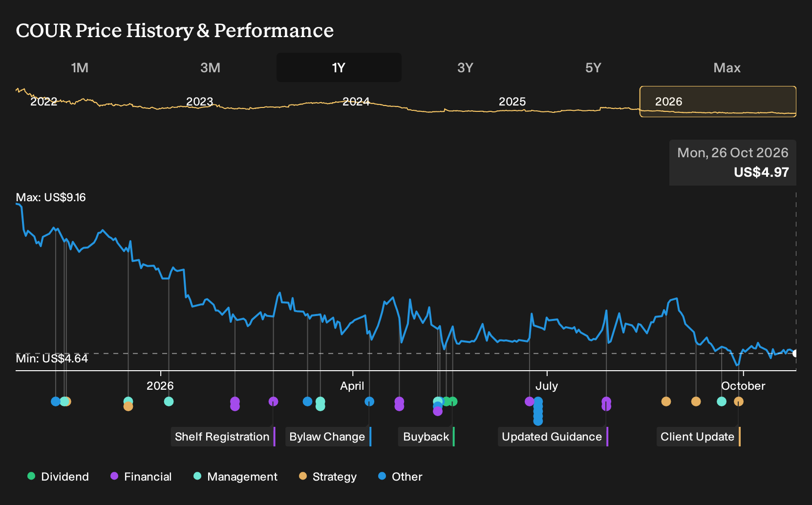Click 2023 on the overview timeline

[x=200, y=102]
